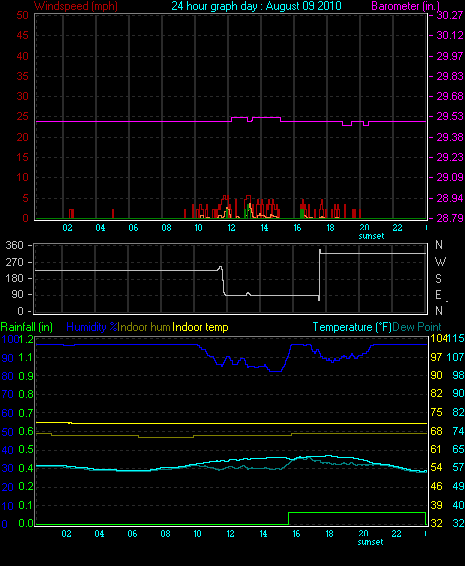Click the 12 hour tick on windspeed graph
The width and height of the screenshot is (465, 566).
(231, 227)
